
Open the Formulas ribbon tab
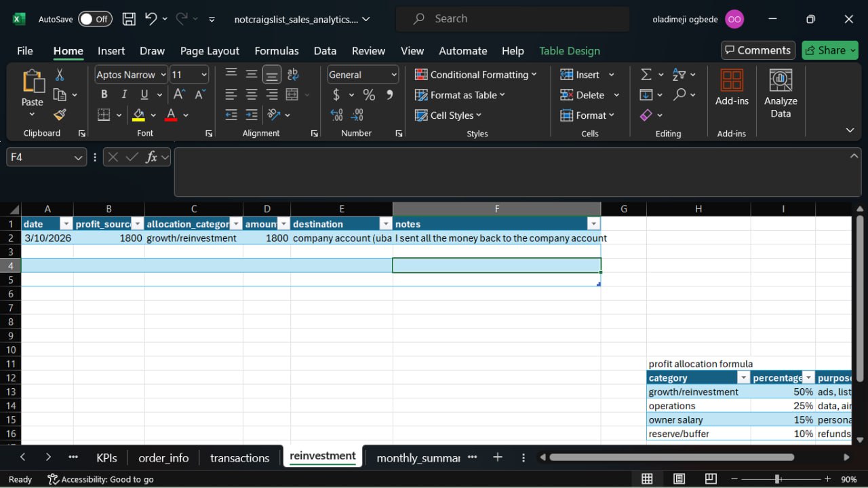click(276, 51)
